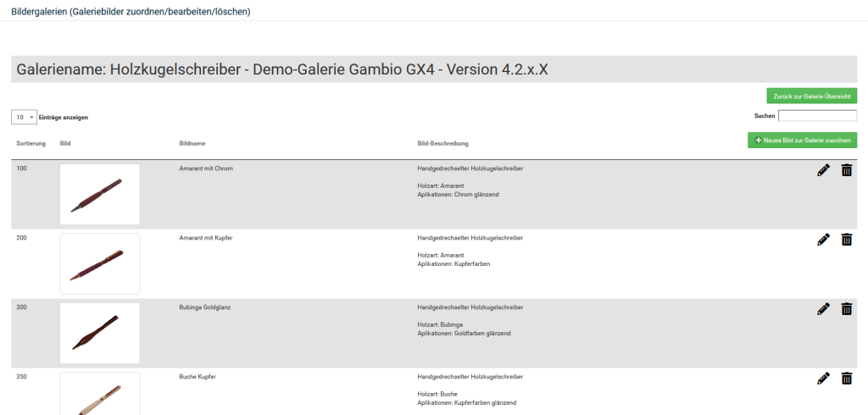868x415 pixels.
Task: Assign a new image to gallery
Action: (802, 141)
